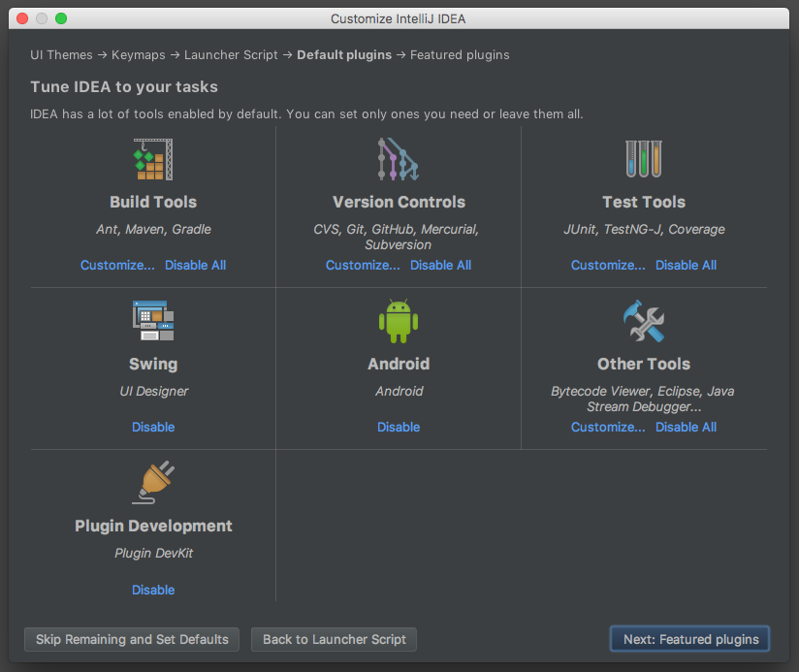799x672 pixels.
Task: Disable all Version Controls plugins
Action: 441,265
